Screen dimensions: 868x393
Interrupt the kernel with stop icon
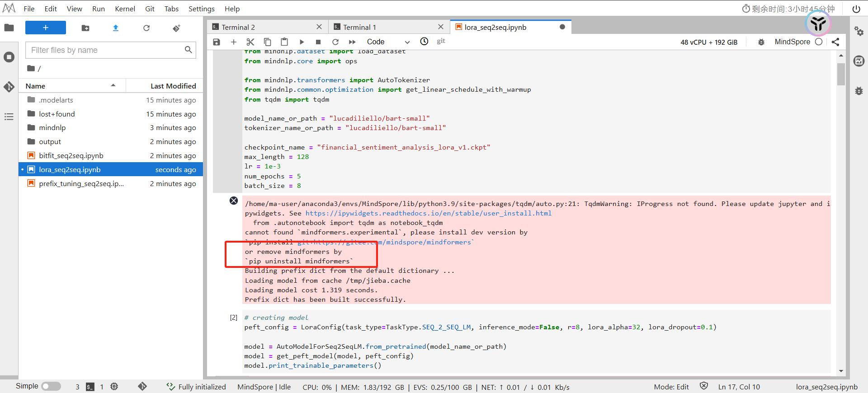[318, 42]
